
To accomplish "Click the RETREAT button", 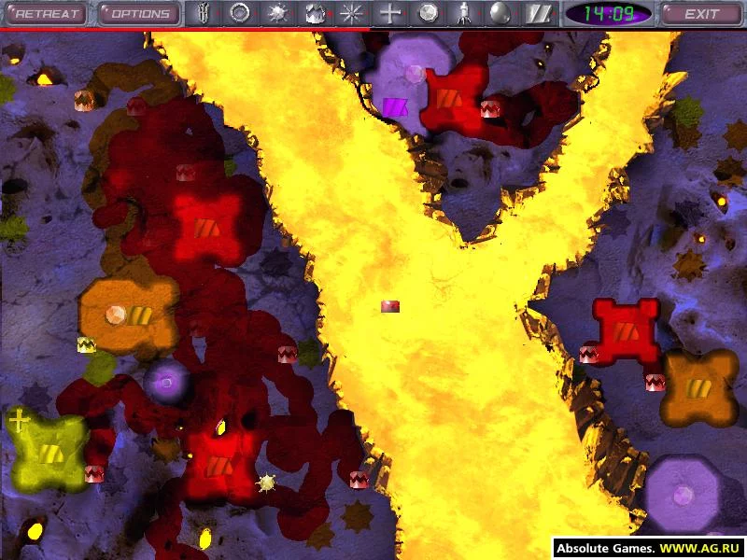I will 46,13.
